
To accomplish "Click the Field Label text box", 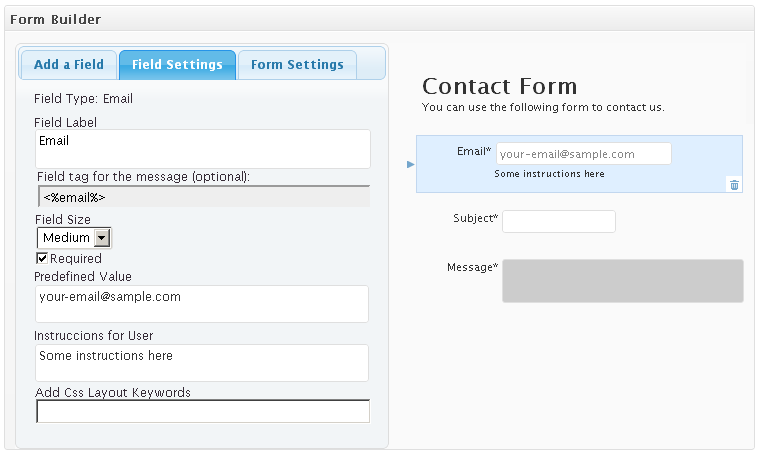I will (x=202, y=149).
